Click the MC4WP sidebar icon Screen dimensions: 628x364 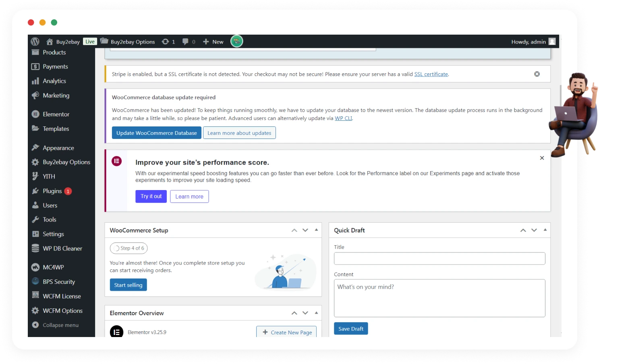[x=35, y=267]
